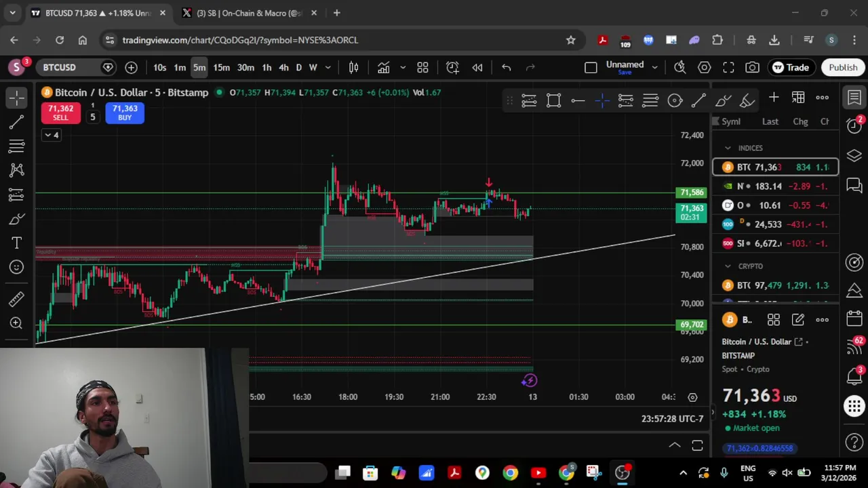
Task: Activate the zoom in tool
Action: click(16, 323)
